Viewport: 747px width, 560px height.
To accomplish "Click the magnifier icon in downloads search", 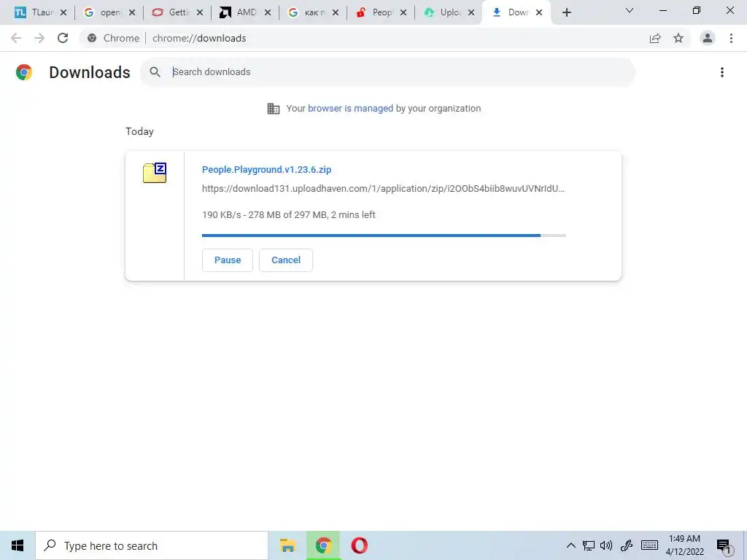I will tap(155, 72).
